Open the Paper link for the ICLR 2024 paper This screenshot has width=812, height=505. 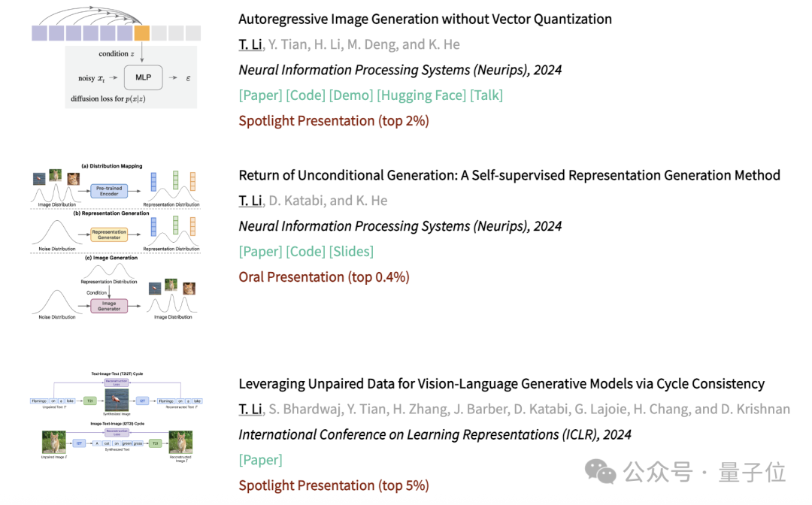click(x=260, y=460)
